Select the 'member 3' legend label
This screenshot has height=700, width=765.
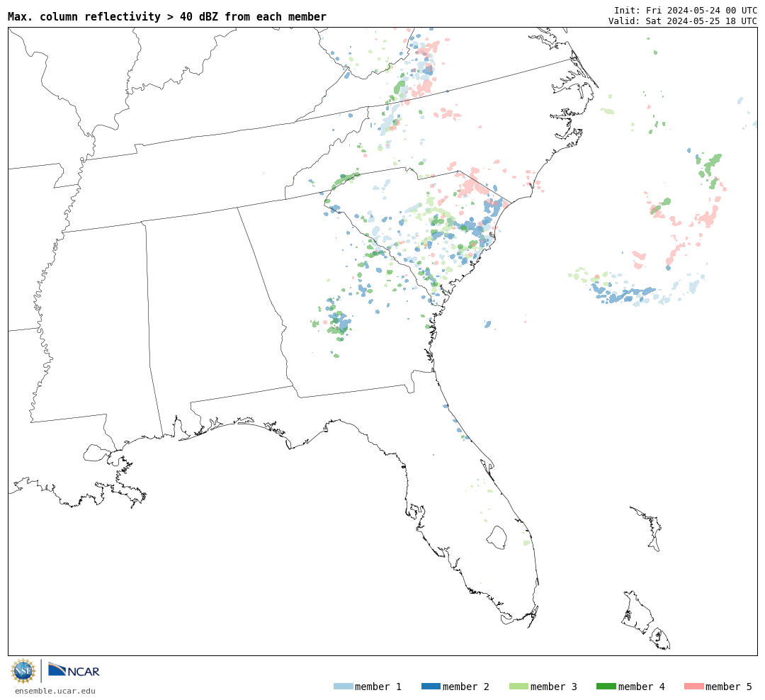(x=554, y=687)
